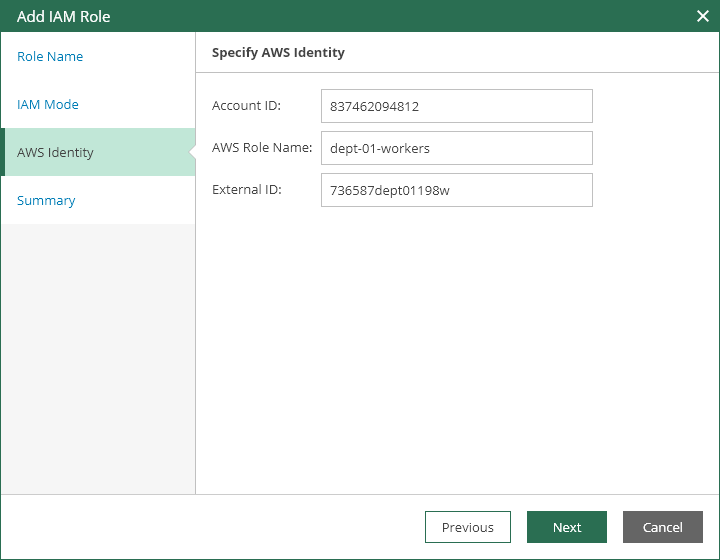Click the "Account ID:" label text
Viewport: 720px width, 560px height.
(x=246, y=106)
